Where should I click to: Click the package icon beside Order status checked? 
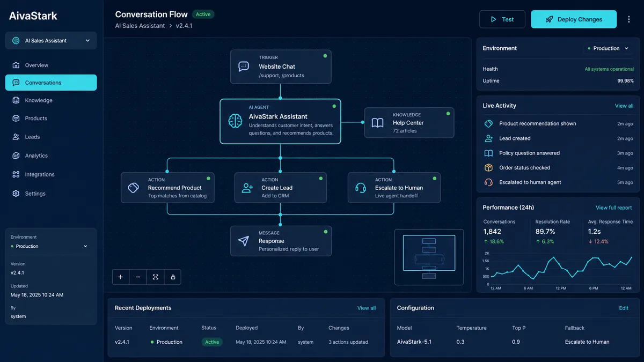[x=488, y=167]
